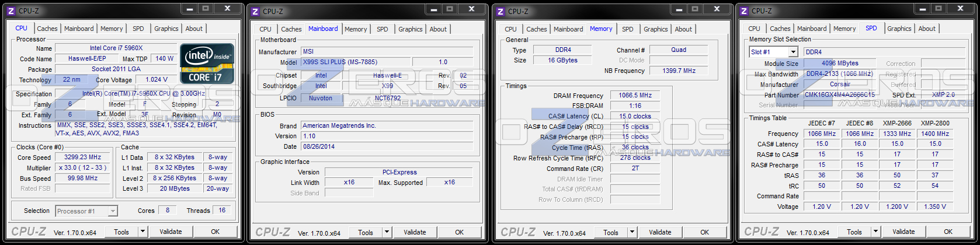Click the CPU-Z title icon in the Mainboard tab window
The image size is (980, 245).
click(255, 11)
